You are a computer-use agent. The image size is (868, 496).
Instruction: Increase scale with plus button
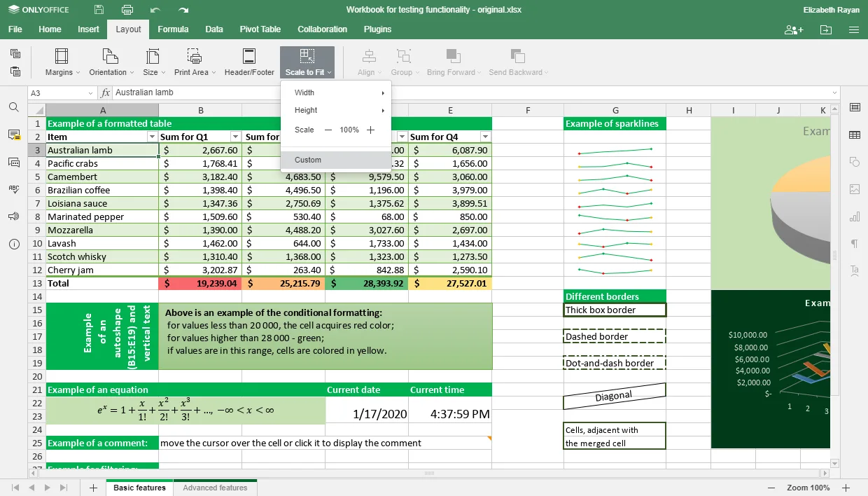coord(370,130)
